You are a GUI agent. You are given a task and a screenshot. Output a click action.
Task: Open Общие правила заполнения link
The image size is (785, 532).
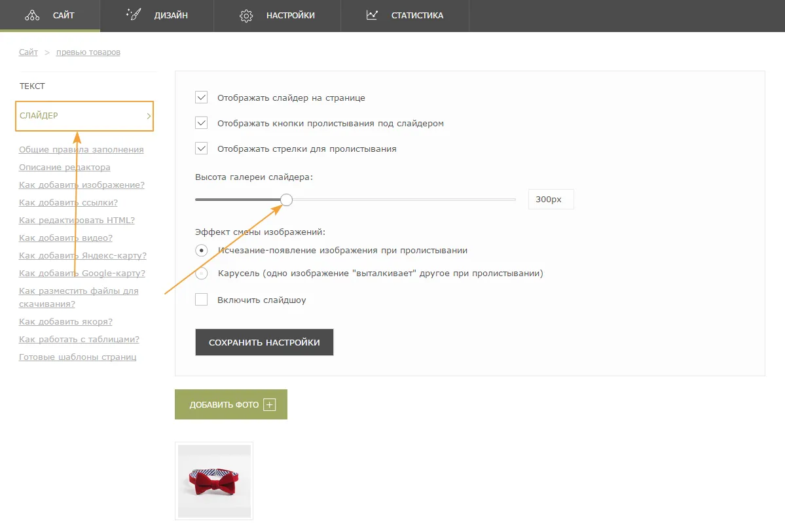(81, 149)
